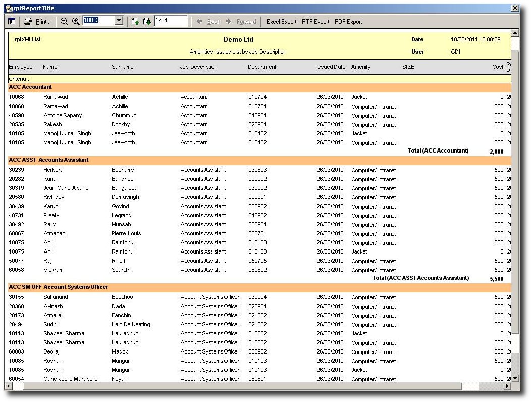Image resolution: width=532 pixels, height=403 pixels.
Task: Click the Print button with printer icon
Action: pos(37,21)
